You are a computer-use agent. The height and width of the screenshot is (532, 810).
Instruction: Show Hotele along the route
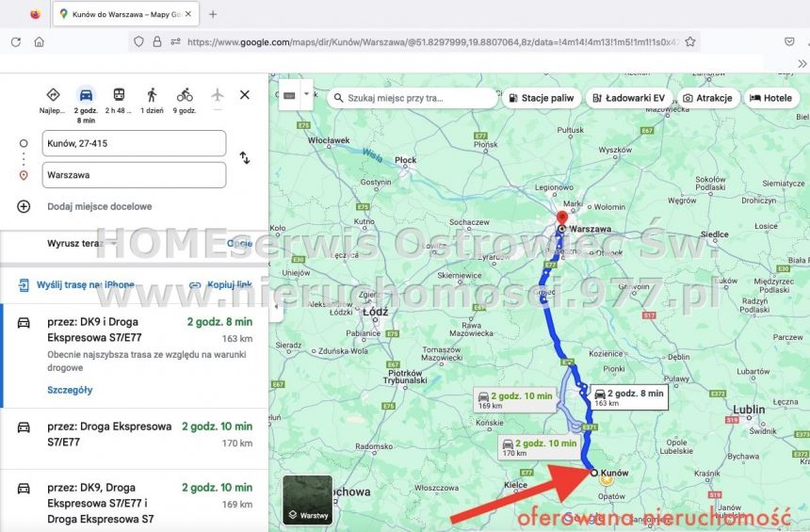[x=771, y=98]
